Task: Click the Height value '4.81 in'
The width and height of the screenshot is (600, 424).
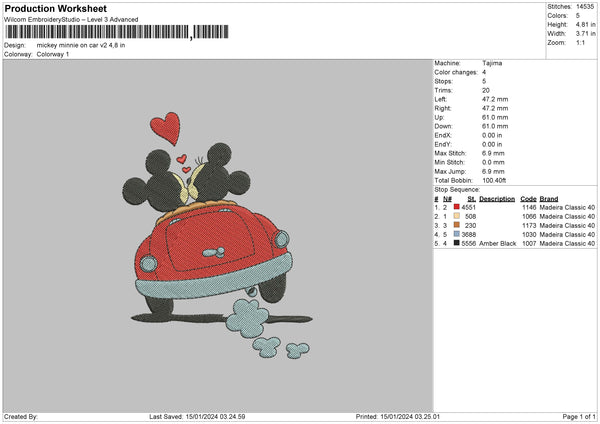Action: tap(585, 24)
